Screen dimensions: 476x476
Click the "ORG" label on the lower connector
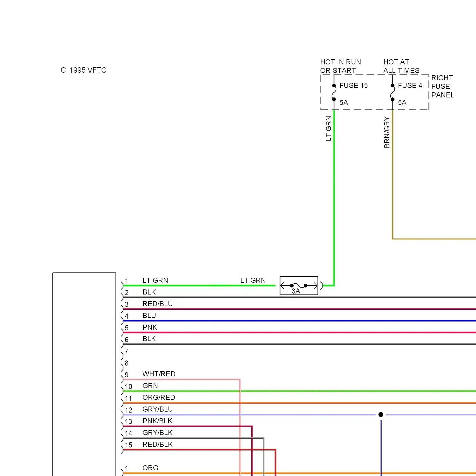pyautogui.click(x=150, y=468)
